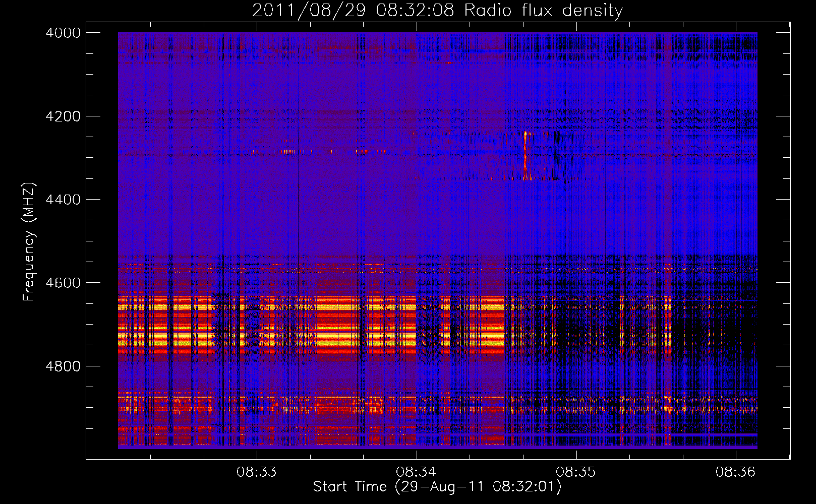Click the plot title "2011/08/29 08:32:08 Radio flux density"
The height and width of the screenshot is (504, 816).
(437, 11)
